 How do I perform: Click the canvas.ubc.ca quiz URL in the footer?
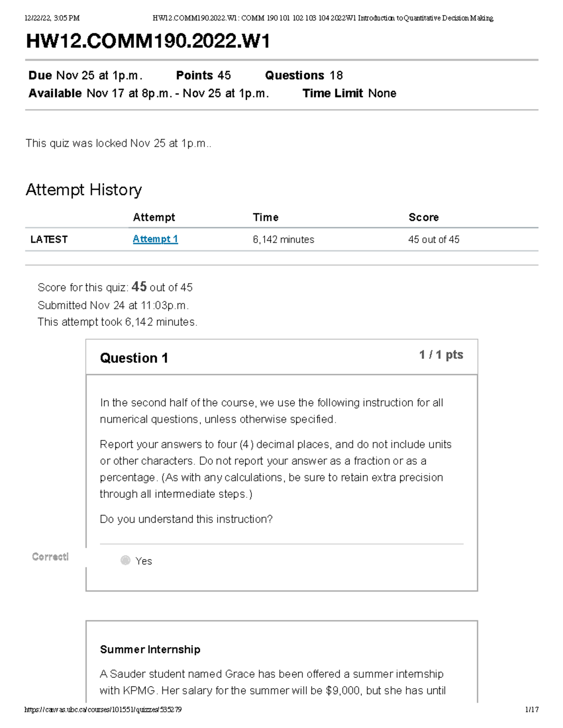pos(103,710)
